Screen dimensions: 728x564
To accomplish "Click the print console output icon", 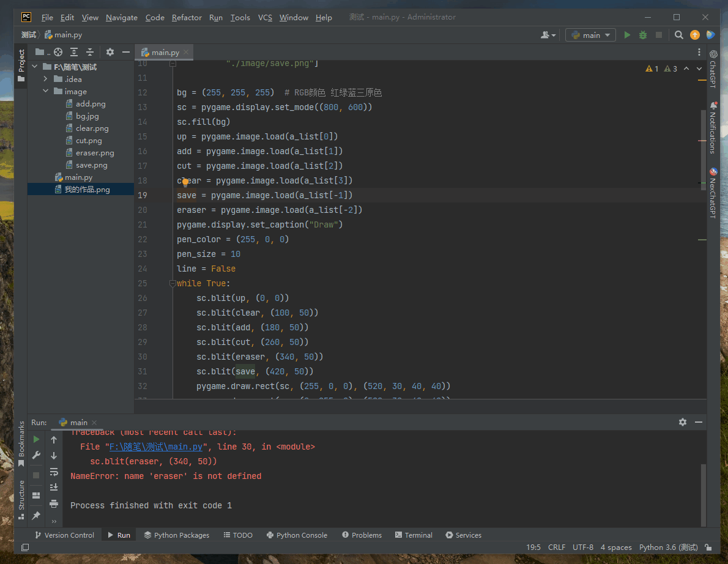I will 54,503.
